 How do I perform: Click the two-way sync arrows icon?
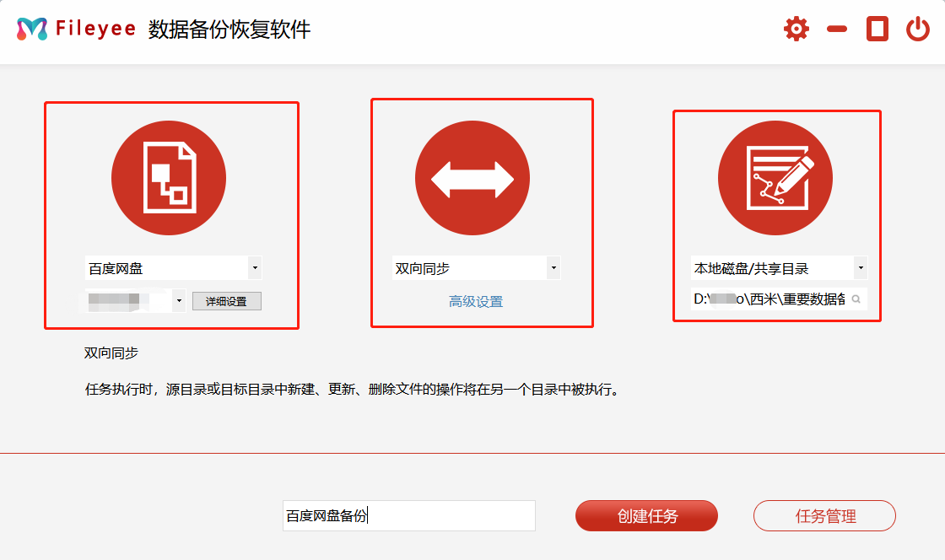tap(472, 178)
